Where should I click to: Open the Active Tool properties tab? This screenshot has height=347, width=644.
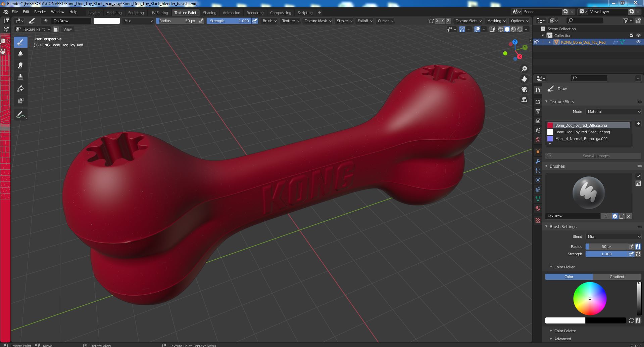pyautogui.click(x=538, y=90)
